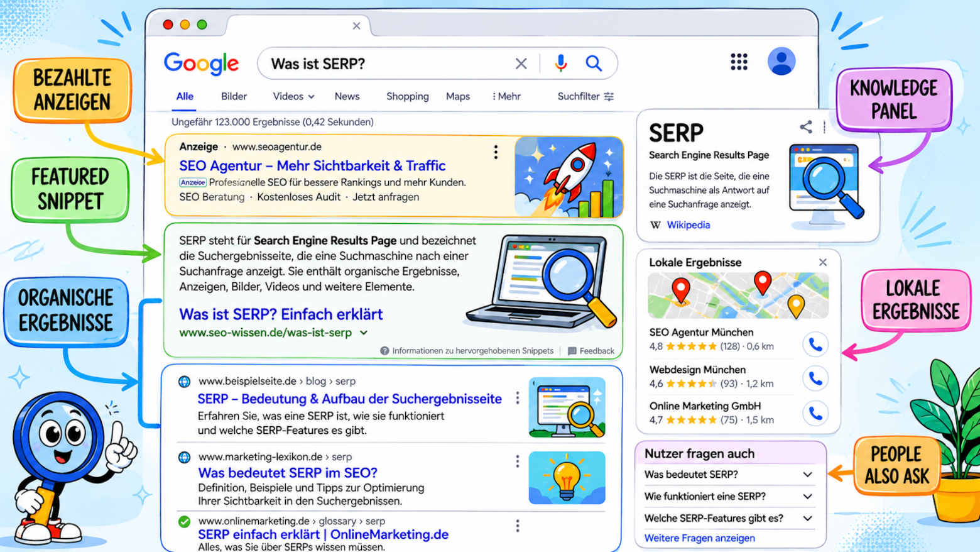
Task: Open the Google apps grid
Action: coord(739,62)
